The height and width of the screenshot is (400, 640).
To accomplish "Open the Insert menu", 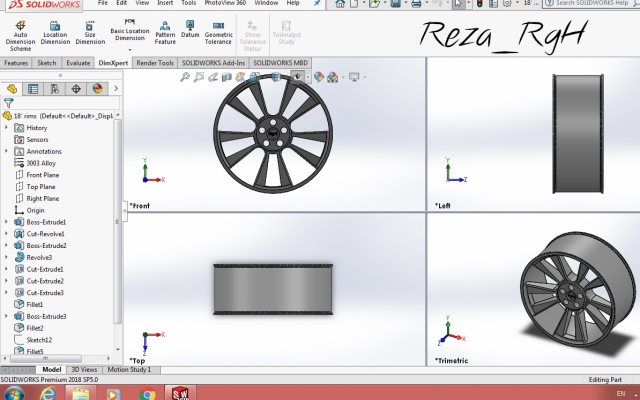I will point(165,3).
